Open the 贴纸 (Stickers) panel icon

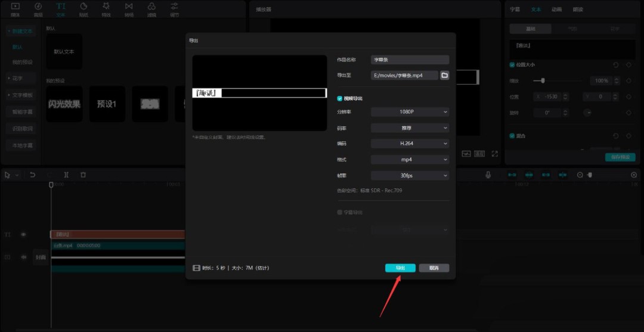pyautogui.click(x=83, y=8)
